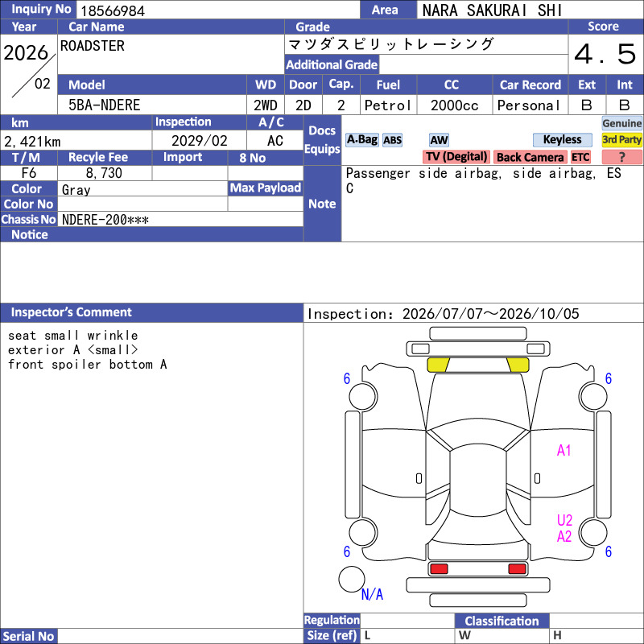This screenshot has width=644, height=644.
Task: Click the Keyless equipment badge
Action: click(562, 140)
